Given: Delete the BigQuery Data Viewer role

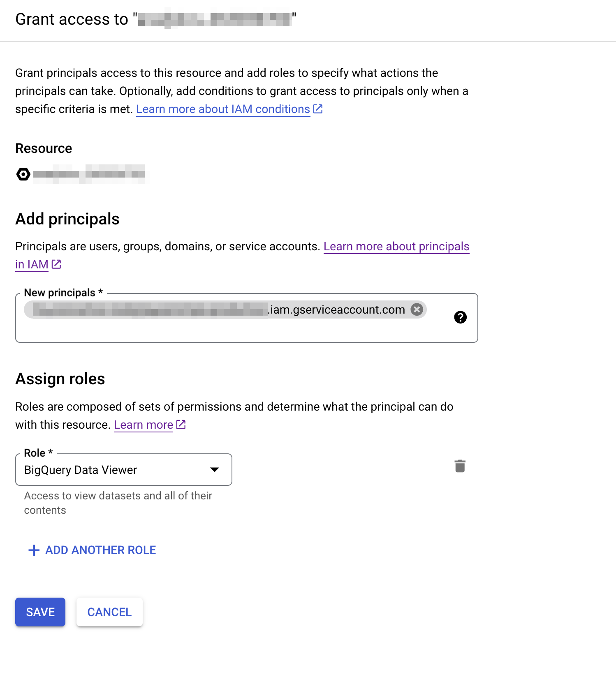Looking at the screenshot, I should [460, 467].
